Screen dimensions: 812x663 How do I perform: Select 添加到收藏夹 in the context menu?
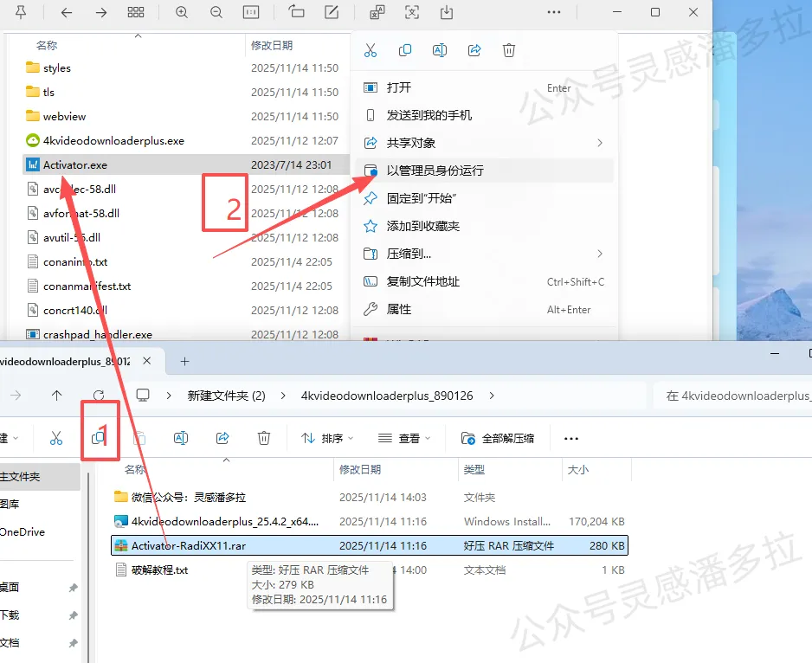coord(484,226)
